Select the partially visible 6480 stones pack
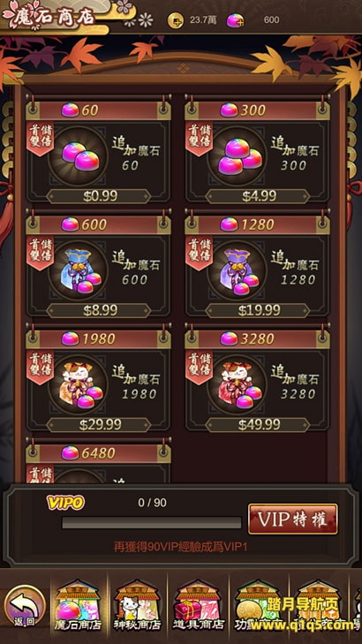Viewport: 362px width, 644px height. (99, 463)
